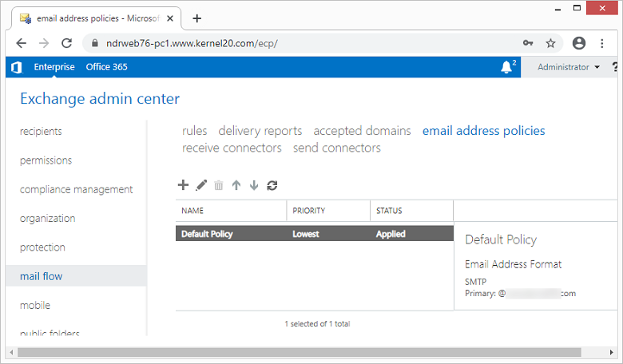Open the delivery reports tab
The image size is (623, 364).
(260, 131)
